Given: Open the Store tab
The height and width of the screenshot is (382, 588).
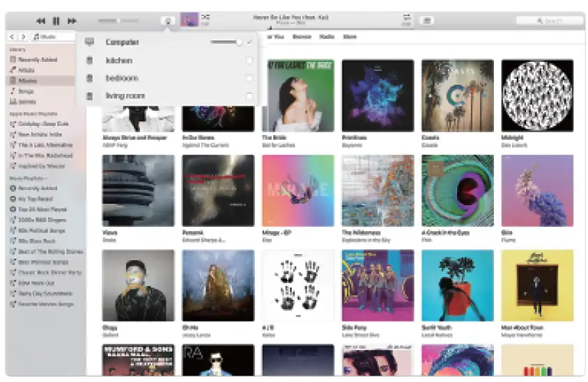Looking at the screenshot, I should pos(350,37).
